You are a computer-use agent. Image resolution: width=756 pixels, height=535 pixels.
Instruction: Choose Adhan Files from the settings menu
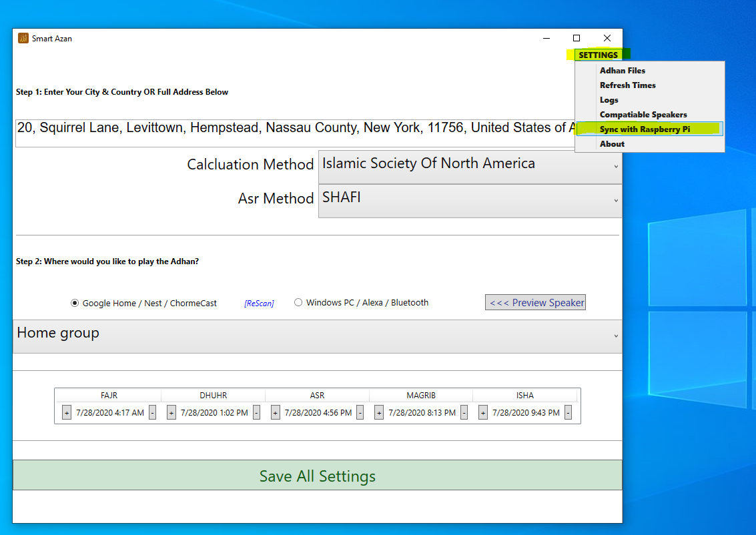(x=622, y=70)
